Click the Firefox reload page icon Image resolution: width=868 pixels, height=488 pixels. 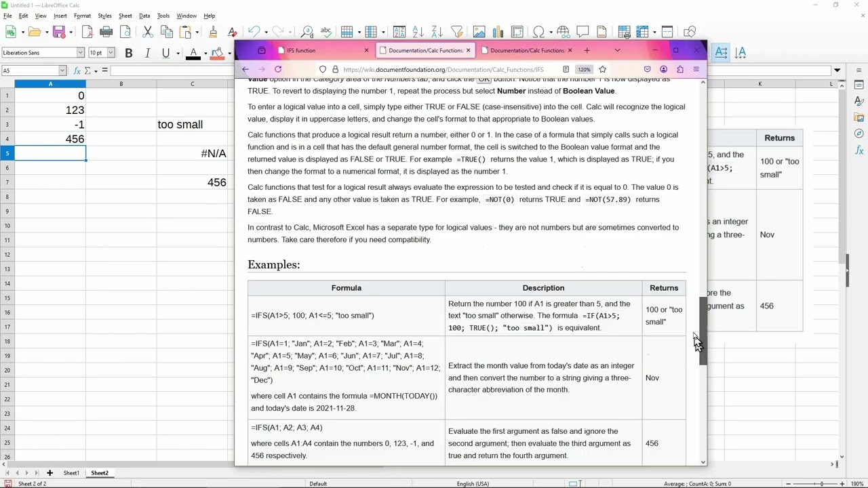point(278,69)
